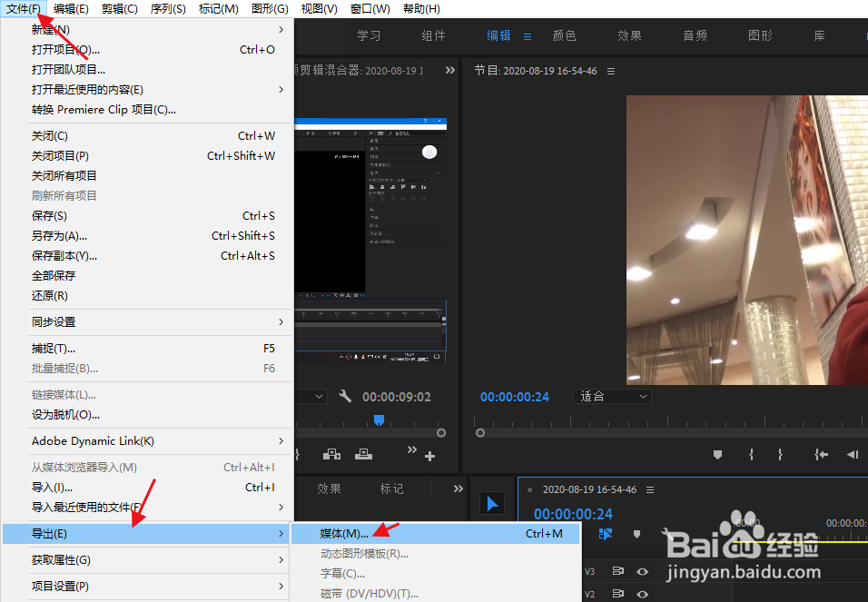Expand 打开最近使用的内容(E) submenu
This screenshot has width=868, height=602.
147,90
